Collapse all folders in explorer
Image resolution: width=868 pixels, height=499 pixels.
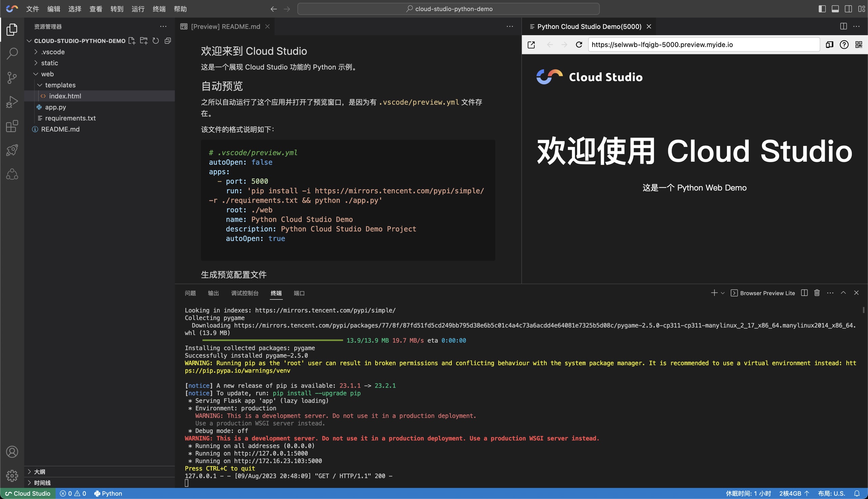click(167, 41)
